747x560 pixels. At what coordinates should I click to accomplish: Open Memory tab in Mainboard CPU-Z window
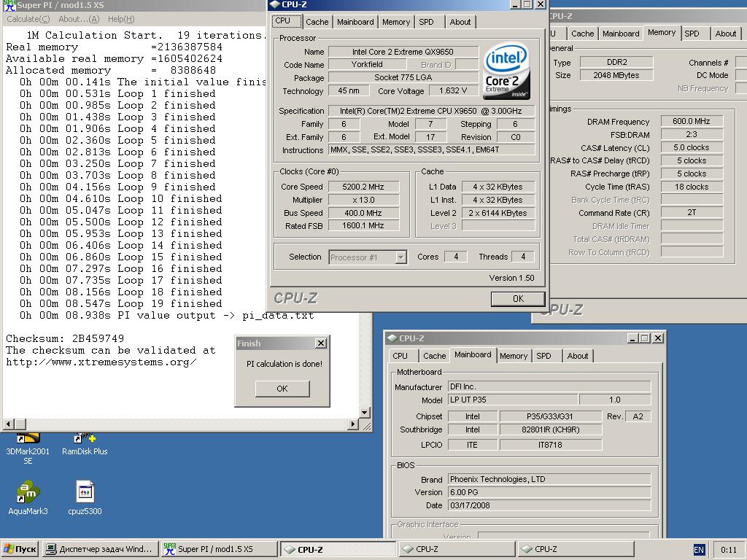click(x=514, y=356)
